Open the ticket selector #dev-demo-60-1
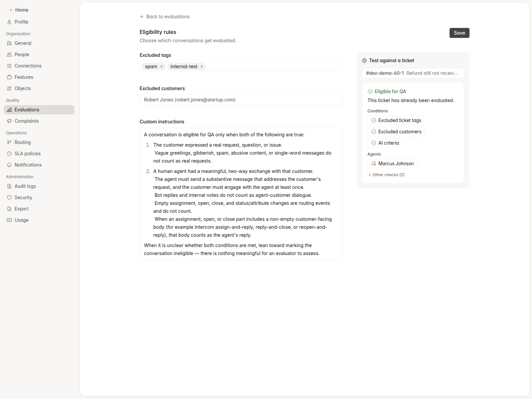Viewport: 532px width, 399px height. click(x=413, y=73)
